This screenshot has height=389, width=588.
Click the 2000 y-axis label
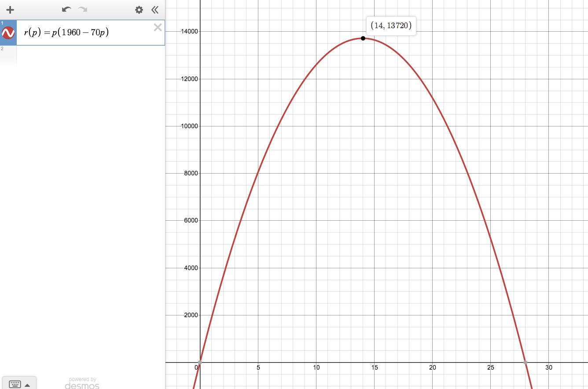(x=191, y=315)
